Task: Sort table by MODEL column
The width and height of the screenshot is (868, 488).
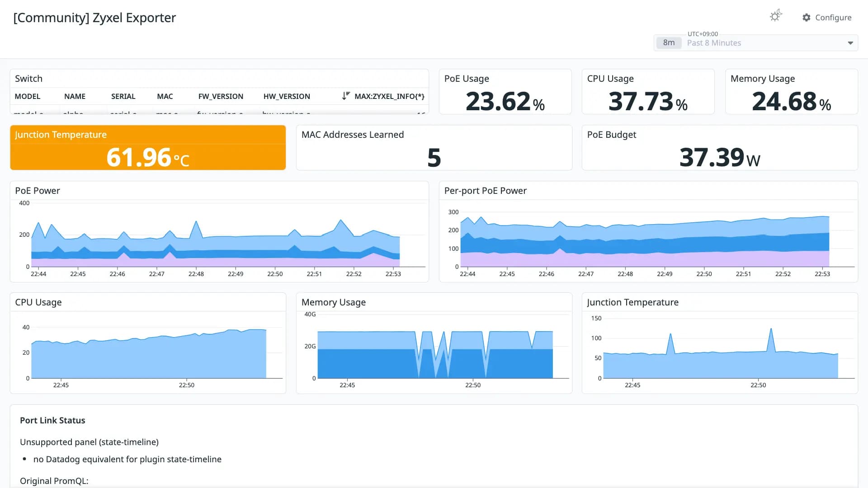Action: tap(28, 96)
